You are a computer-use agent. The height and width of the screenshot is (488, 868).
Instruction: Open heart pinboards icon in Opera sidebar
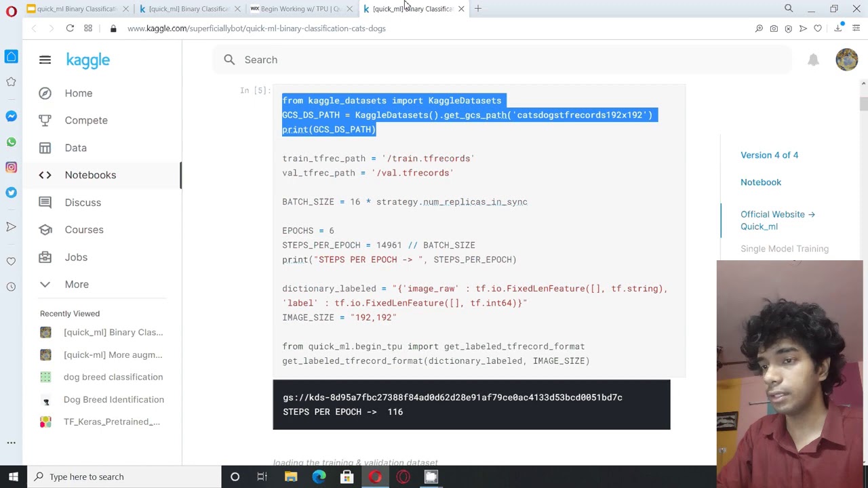[11, 262]
